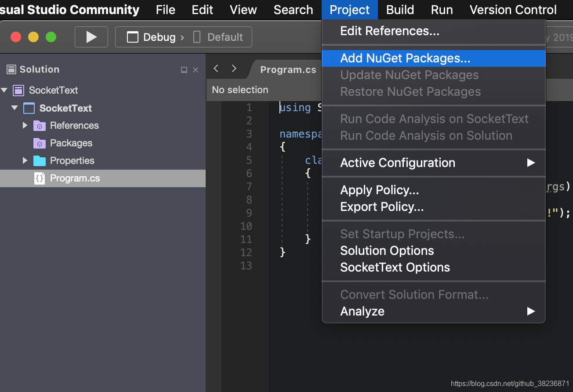Choose Edit References... from Project menu

click(434, 31)
